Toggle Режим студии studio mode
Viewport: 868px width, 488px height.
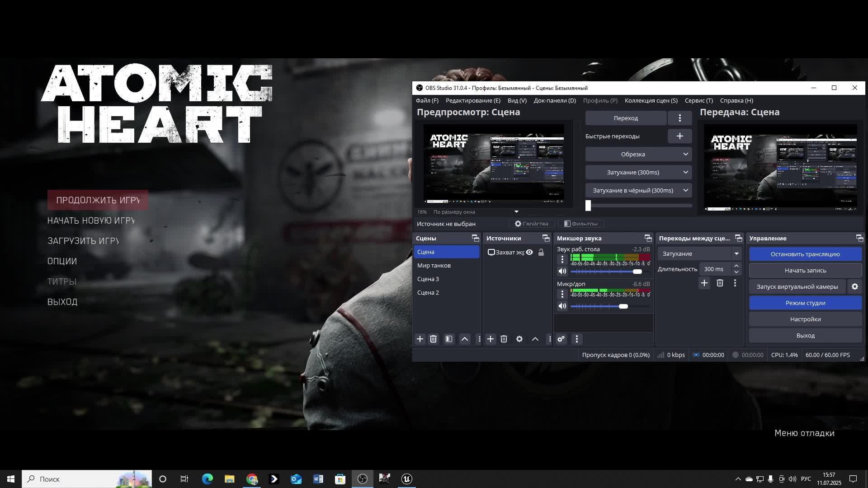pyautogui.click(x=805, y=303)
